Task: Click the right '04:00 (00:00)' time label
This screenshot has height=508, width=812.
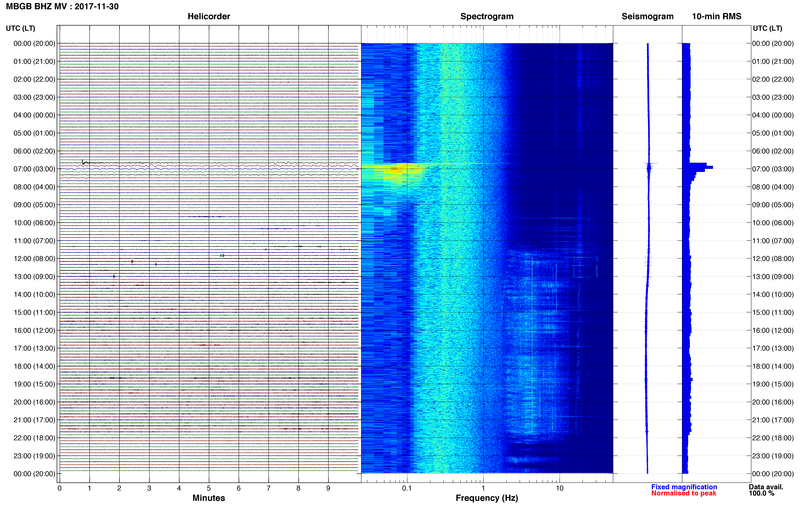Action: coord(773,115)
